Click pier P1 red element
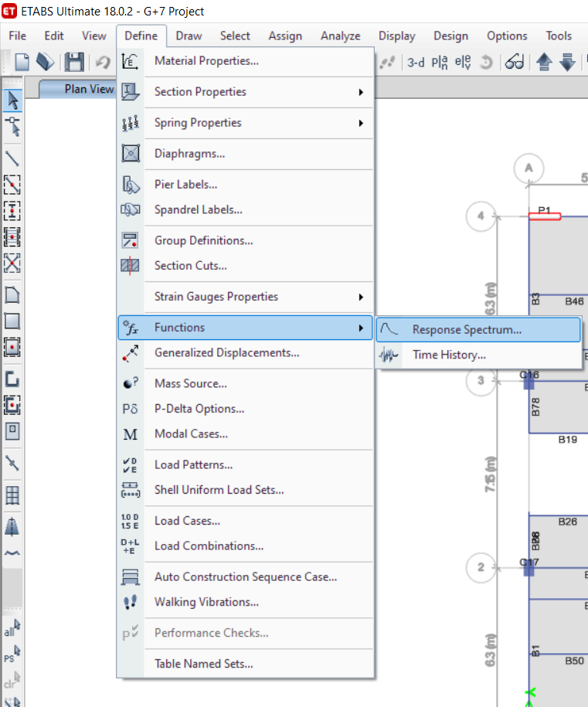 [544, 216]
